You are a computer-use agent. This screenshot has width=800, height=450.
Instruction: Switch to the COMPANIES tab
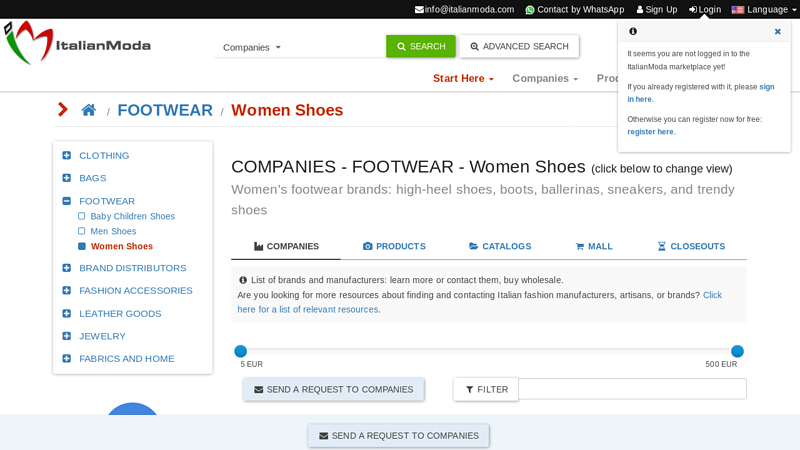click(286, 246)
